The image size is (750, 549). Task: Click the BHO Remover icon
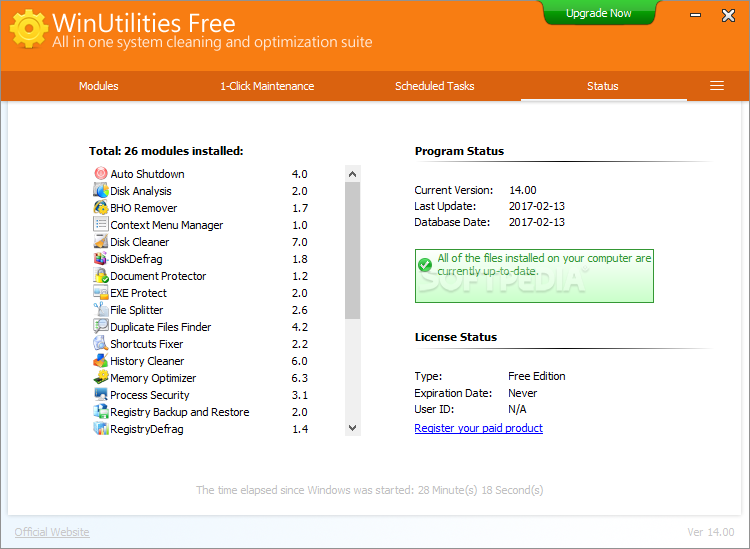tap(100, 208)
